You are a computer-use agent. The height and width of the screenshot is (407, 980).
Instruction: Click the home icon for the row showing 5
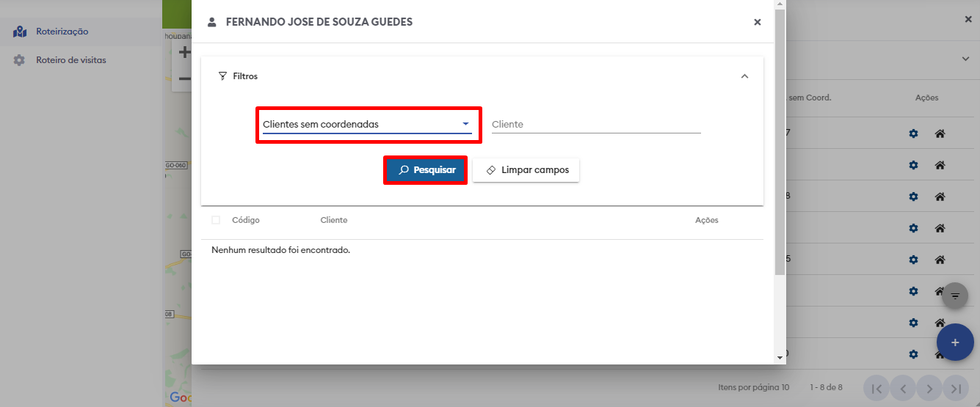(x=940, y=260)
